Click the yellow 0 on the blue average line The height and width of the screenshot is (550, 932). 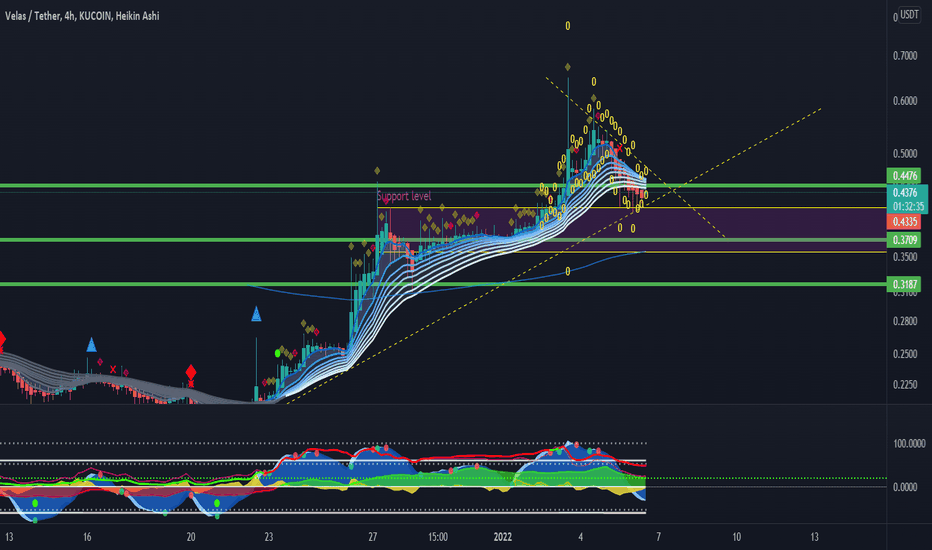pos(568,271)
